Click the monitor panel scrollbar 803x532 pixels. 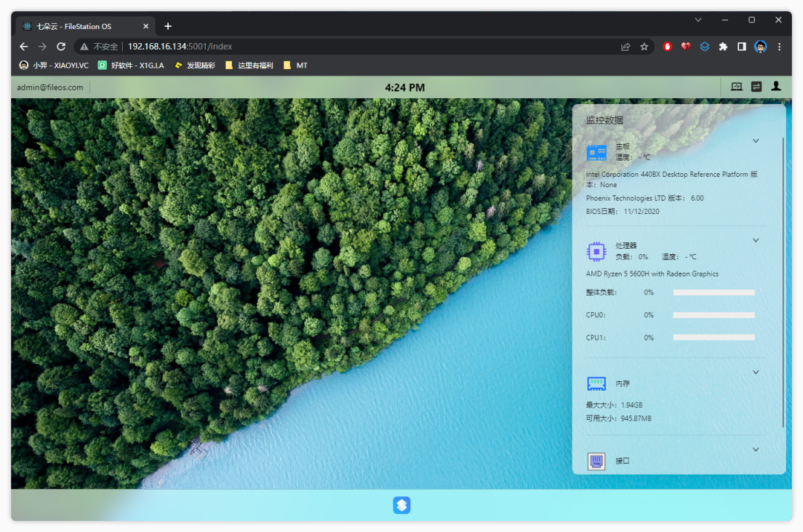(x=782, y=282)
